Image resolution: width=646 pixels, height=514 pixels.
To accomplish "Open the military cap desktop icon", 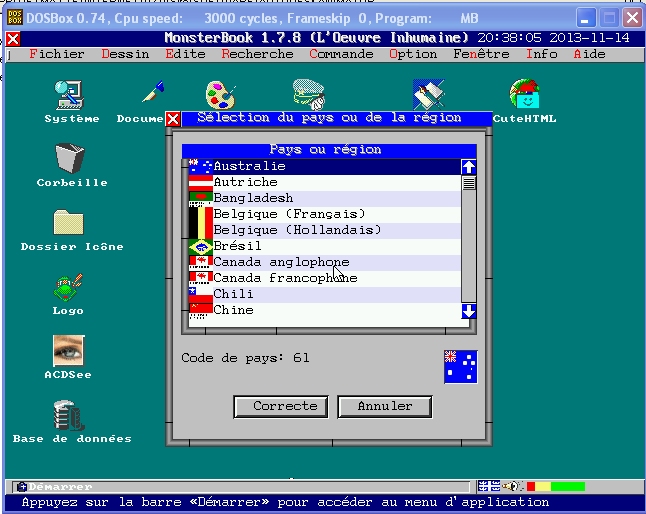I will pos(309,95).
